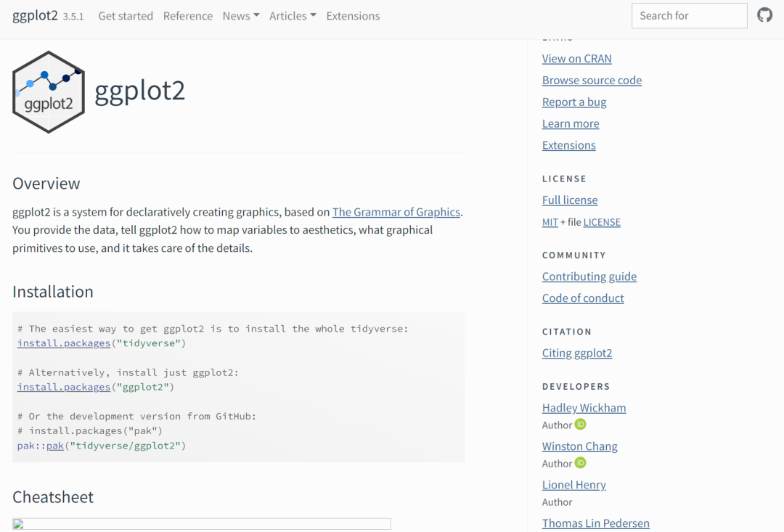This screenshot has width=784, height=532.
Task: Open Winston Chang's ORCID icon
Action: [x=581, y=463]
